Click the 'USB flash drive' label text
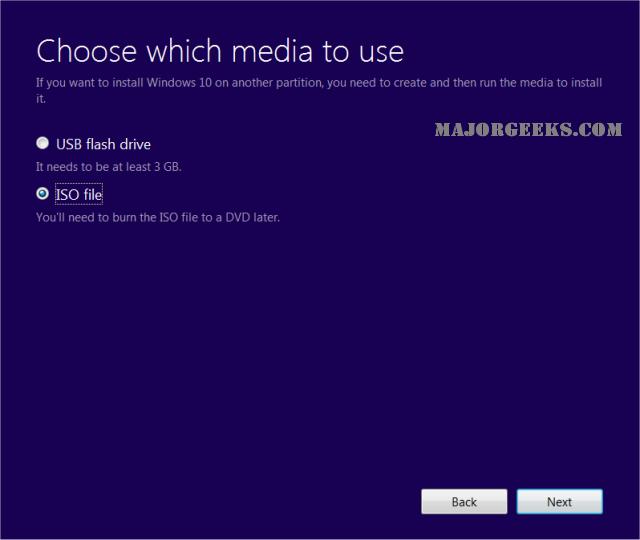The image size is (640, 540). pyautogui.click(x=103, y=144)
